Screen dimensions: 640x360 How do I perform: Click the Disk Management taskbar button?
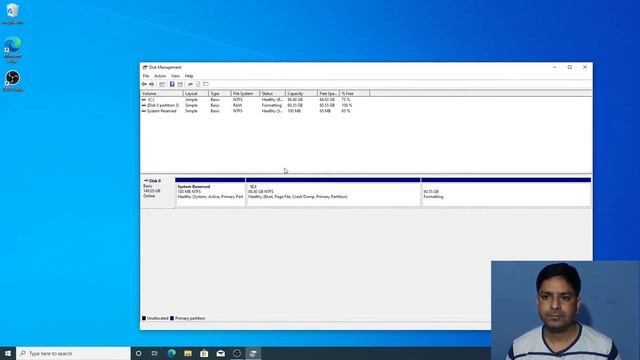253,353
